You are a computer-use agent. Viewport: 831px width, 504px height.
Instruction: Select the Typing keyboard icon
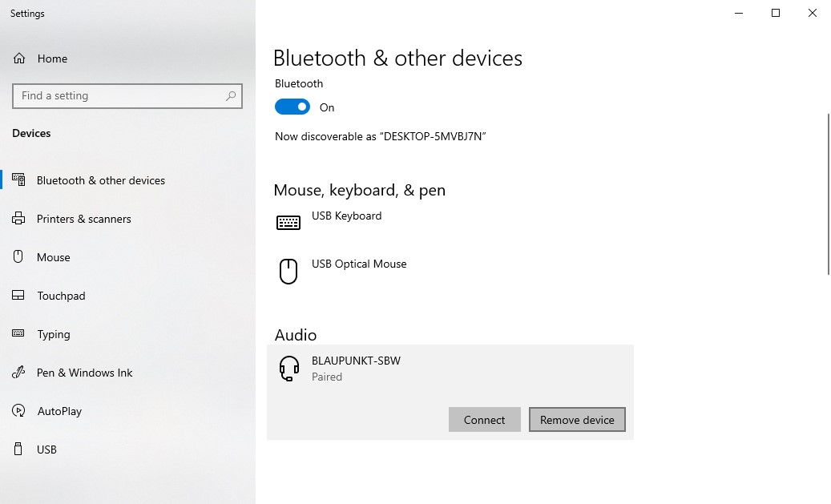click(x=18, y=333)
